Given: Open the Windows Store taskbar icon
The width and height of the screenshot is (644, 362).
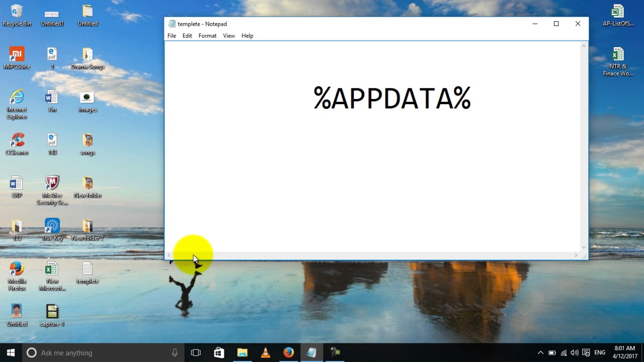Looking at the screenshot, I should (x=219, y=352).
